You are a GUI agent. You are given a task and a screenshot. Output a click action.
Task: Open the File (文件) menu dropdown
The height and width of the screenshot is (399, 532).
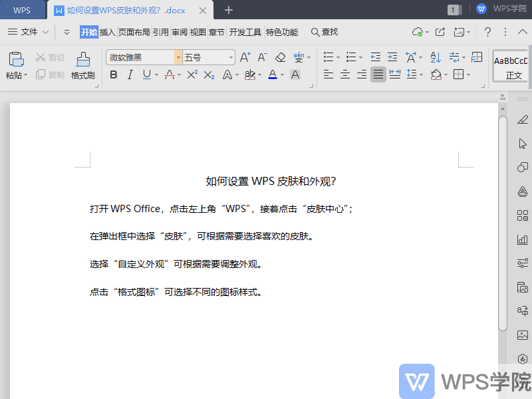[29, 32]
